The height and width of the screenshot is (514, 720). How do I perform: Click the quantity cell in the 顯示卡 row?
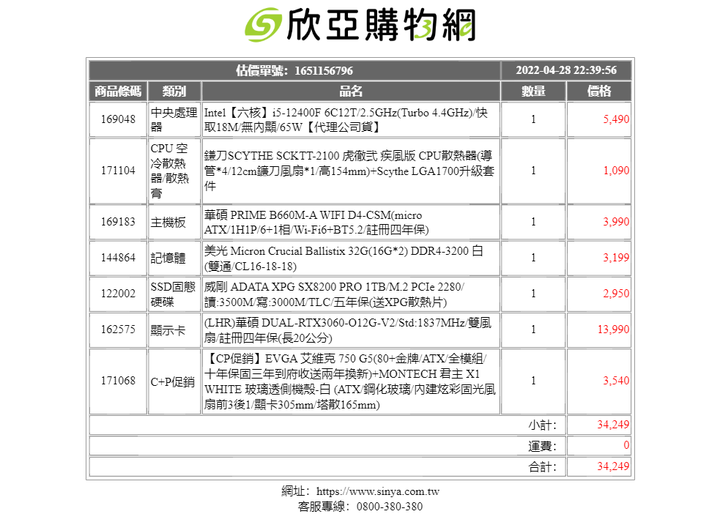point(533,330)
